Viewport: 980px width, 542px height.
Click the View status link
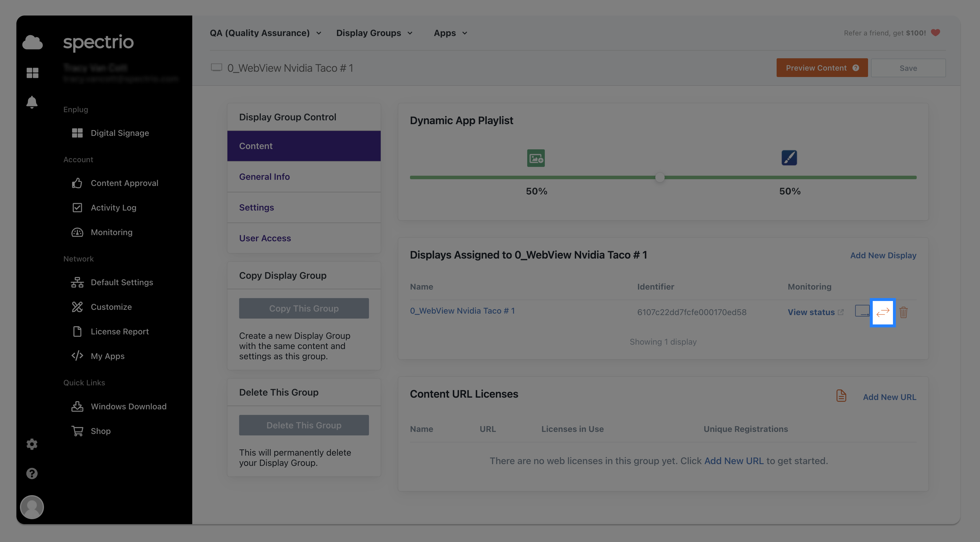811,312
